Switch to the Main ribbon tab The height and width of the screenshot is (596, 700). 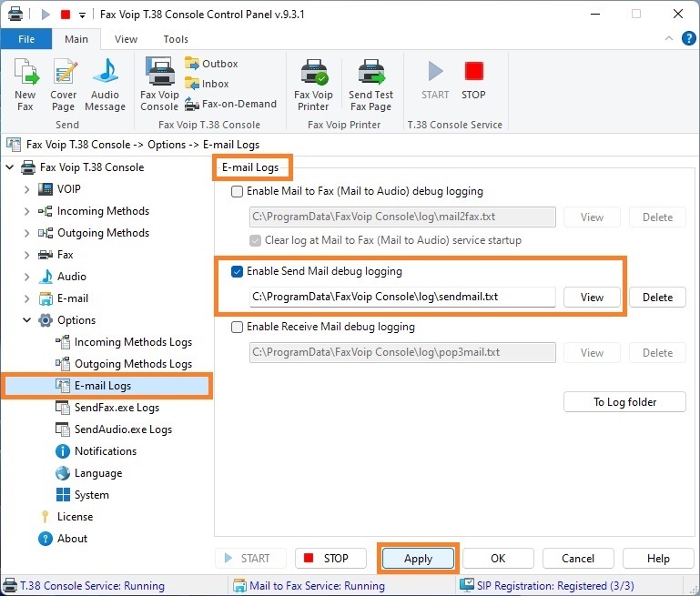(76, 39)
